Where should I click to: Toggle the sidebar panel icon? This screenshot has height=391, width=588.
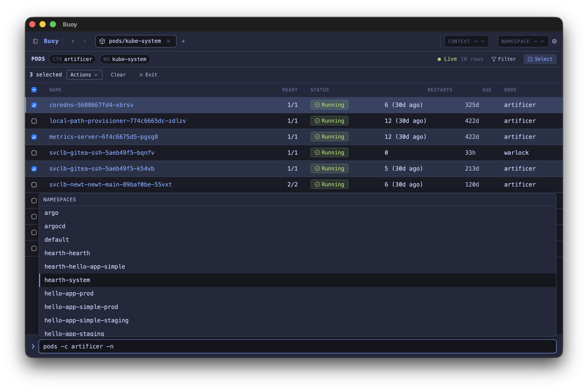point(35,41)
